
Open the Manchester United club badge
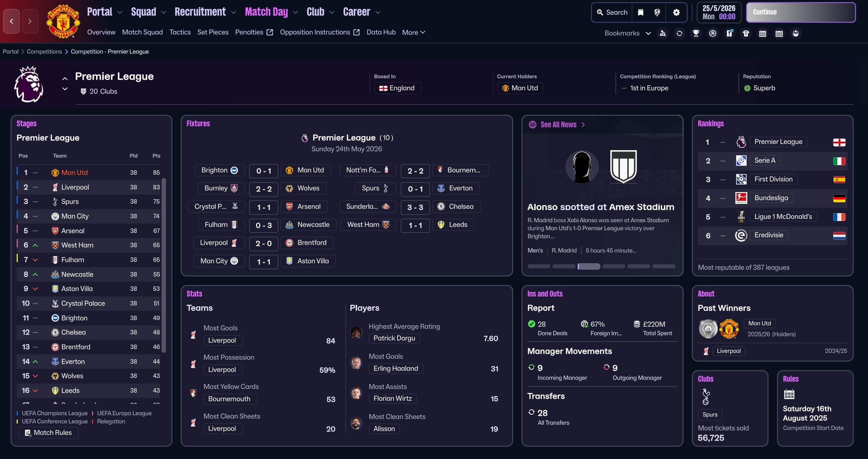coord(63,21)
